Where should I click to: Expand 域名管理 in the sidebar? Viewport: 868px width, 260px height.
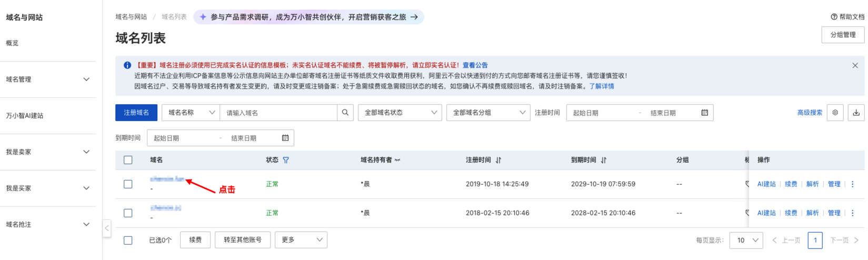point(47,79)
